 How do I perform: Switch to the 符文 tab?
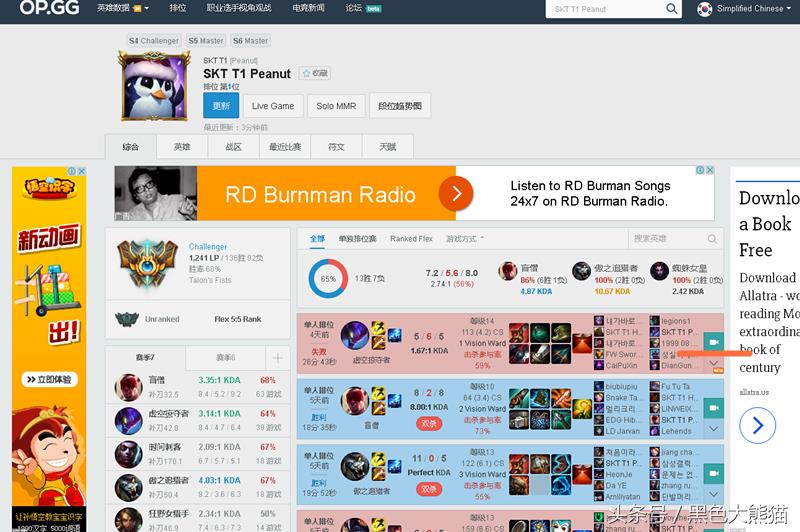(336, 147)
